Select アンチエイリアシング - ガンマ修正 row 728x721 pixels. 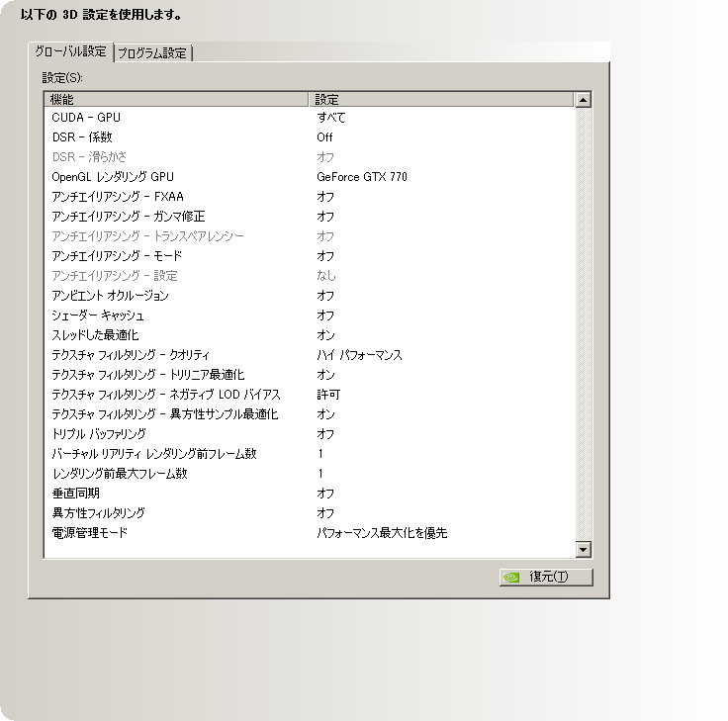310,217
